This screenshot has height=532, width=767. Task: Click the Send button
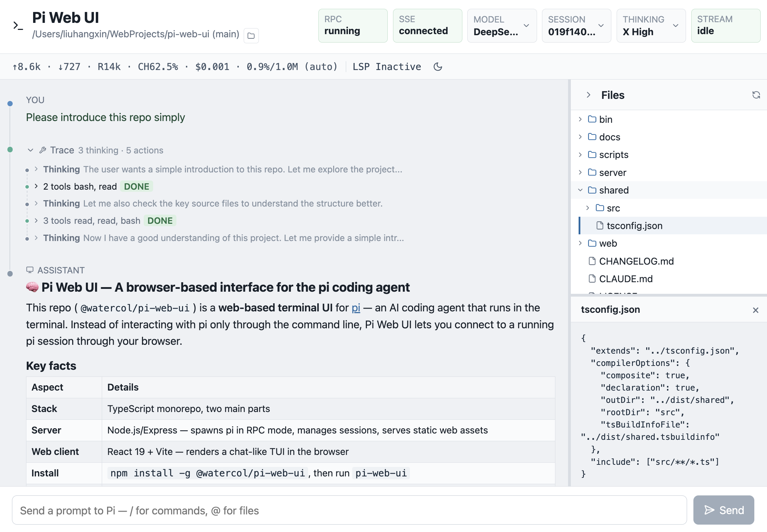(x=724, y=510)
